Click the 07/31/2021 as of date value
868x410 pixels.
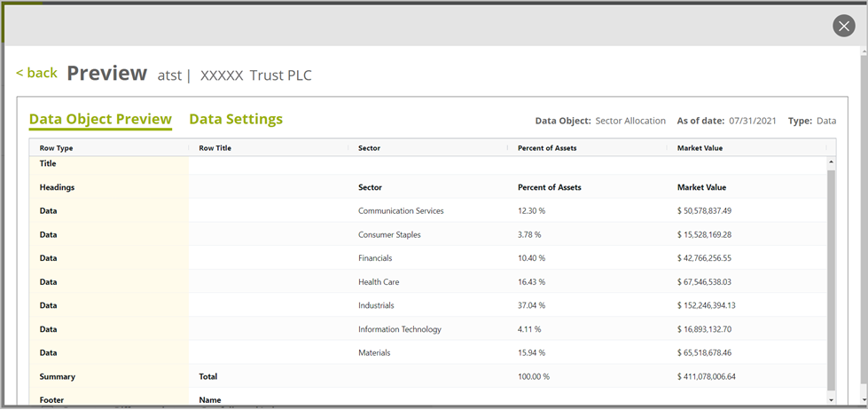(753, 121)
